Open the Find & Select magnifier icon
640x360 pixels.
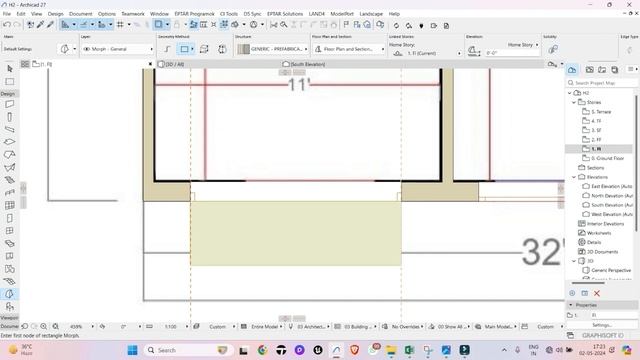pyautogui.click(x=284, y=25)
